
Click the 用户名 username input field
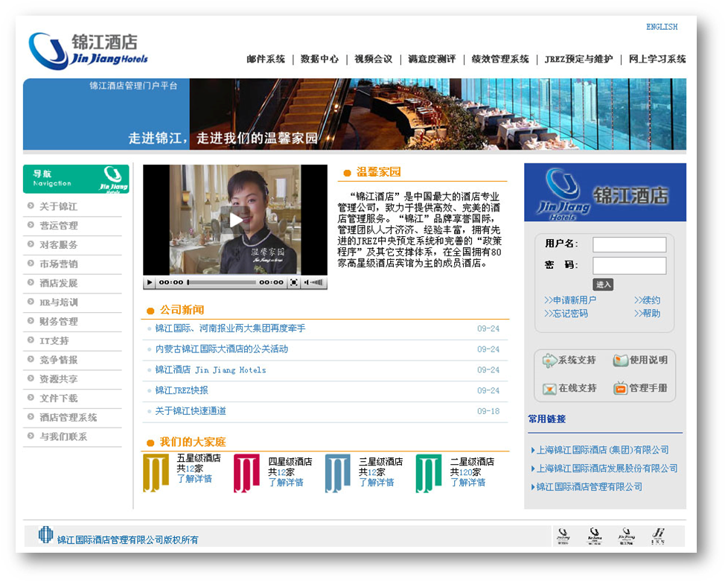pos(629,244)
